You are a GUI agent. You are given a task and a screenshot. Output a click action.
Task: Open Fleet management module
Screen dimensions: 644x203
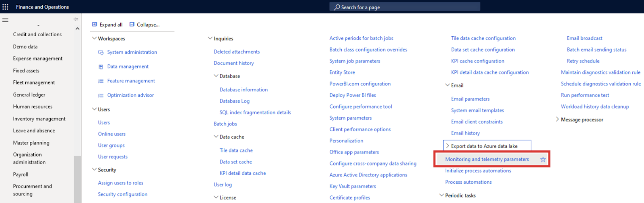[34, 83]
